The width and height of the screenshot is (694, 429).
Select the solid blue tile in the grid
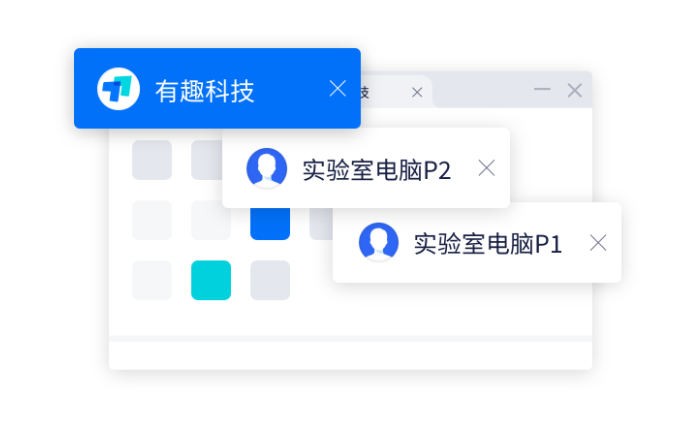tap(270, 224)
